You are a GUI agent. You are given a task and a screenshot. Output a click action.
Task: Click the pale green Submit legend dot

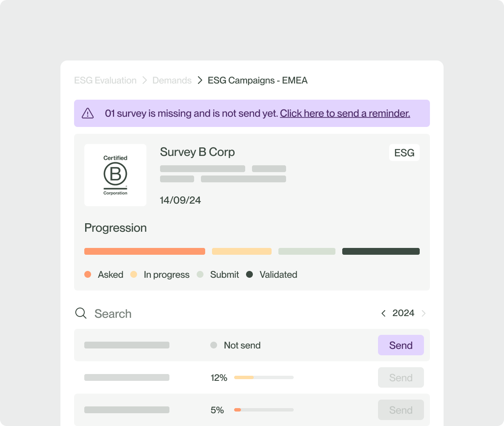tap(200, 275)
